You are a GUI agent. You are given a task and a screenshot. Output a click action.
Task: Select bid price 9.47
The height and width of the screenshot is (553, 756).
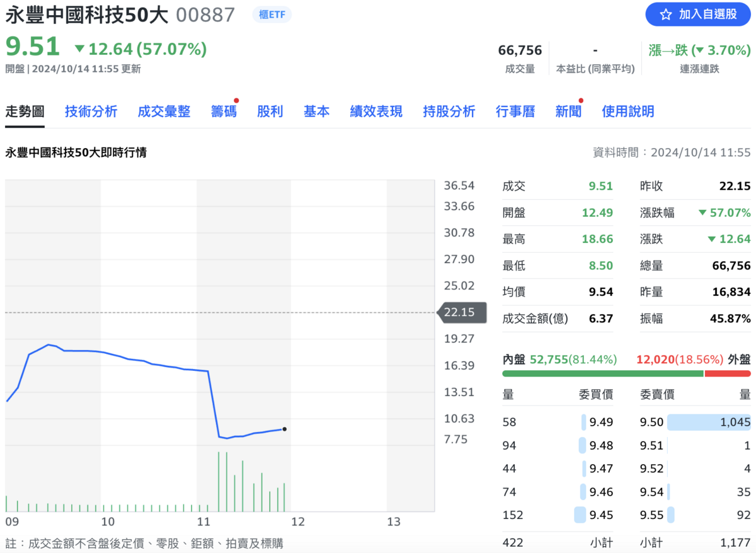pos(601,469)
